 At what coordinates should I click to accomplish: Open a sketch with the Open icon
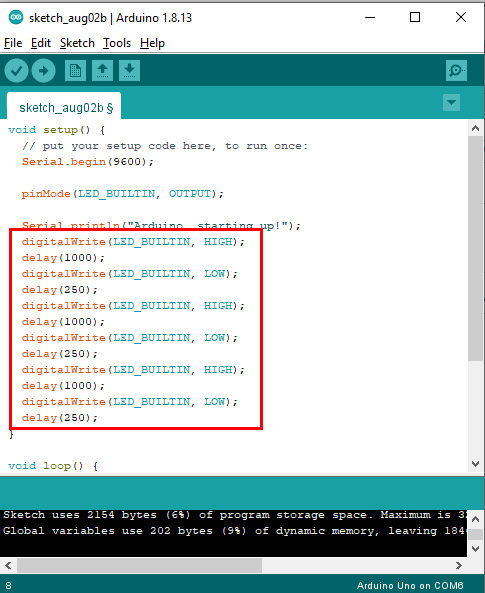(x=103, y=71)
